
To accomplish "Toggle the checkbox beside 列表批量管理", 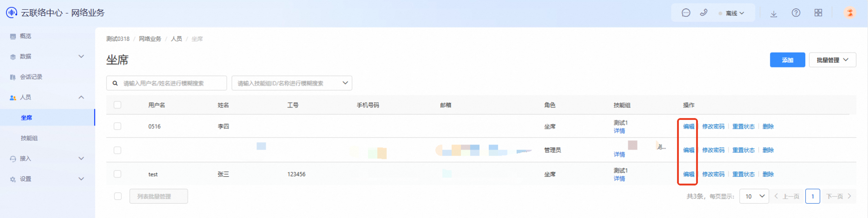I will coord(118,196).
